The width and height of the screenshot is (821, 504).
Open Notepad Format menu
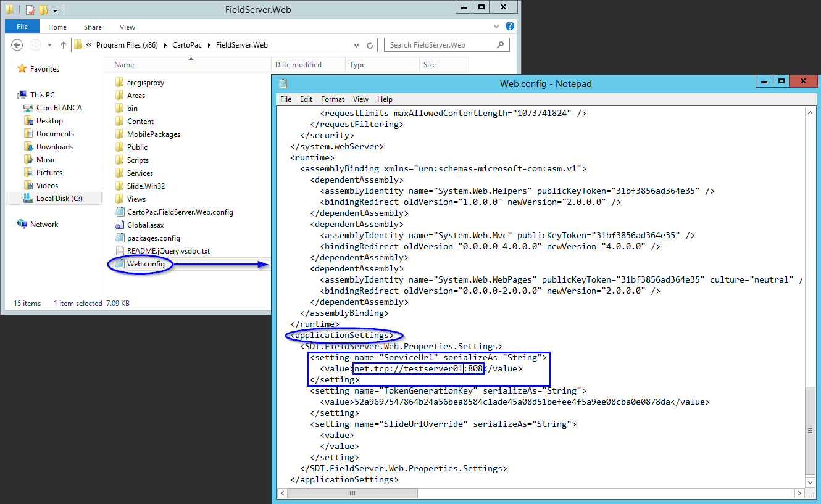[333, 99]
